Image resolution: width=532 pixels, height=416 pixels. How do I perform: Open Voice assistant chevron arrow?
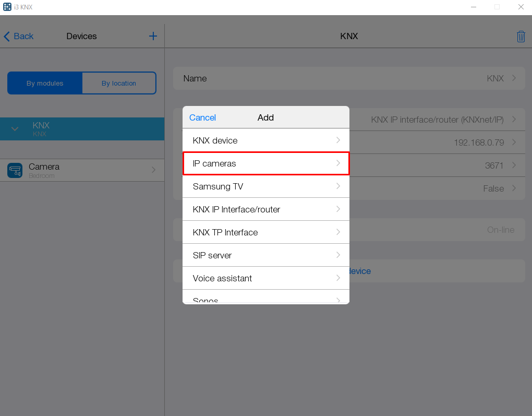point(338,278)
